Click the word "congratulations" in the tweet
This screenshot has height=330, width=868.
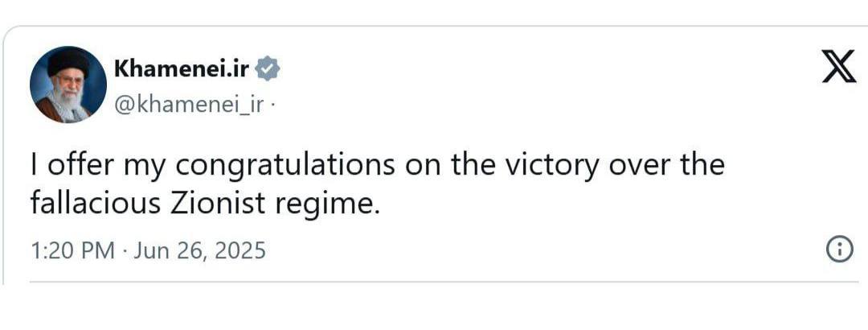[x=285, y=164]
